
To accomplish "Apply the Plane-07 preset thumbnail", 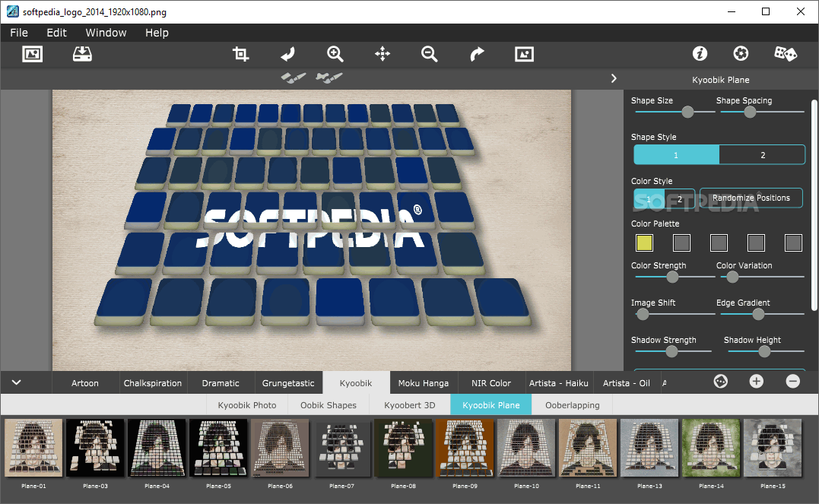I will 341,448.
